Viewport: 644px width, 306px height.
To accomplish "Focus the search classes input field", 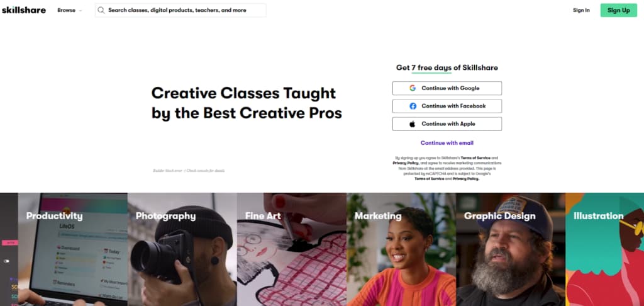I will 180,10.
